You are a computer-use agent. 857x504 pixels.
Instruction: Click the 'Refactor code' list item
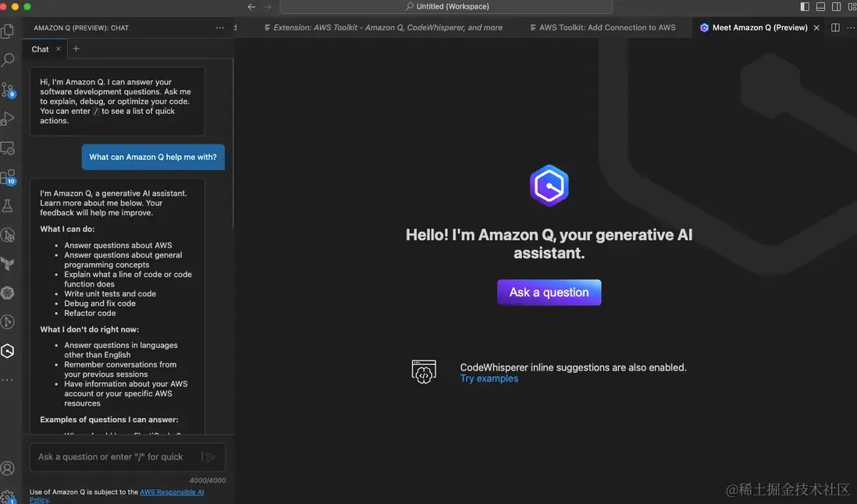pyautogui.click(x=90, y=313)
